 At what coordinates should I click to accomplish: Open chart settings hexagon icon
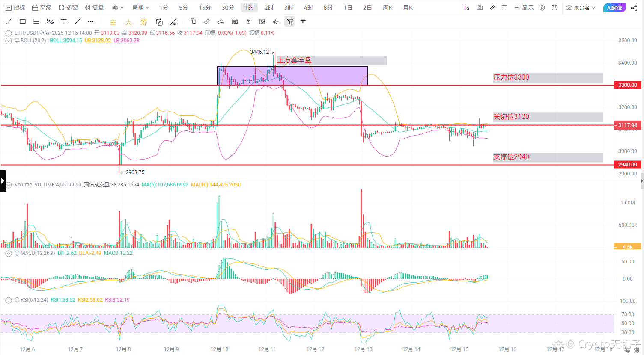tap(542, 8)
